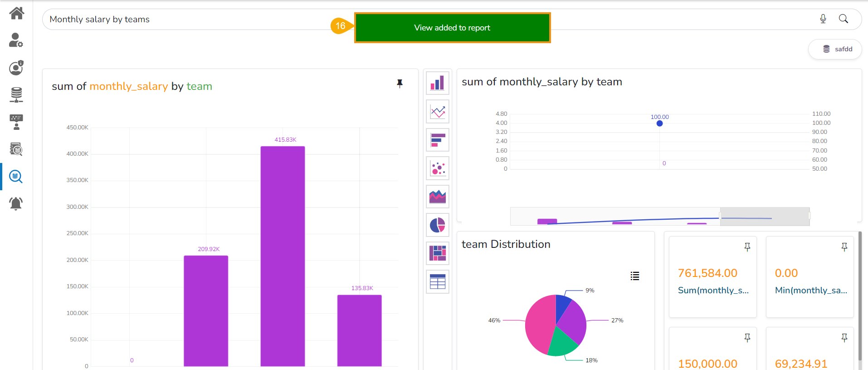Viewport: 868px width, 370px height.
Task: Toggle the pie chart legend list
Action: tap(634, 276)
